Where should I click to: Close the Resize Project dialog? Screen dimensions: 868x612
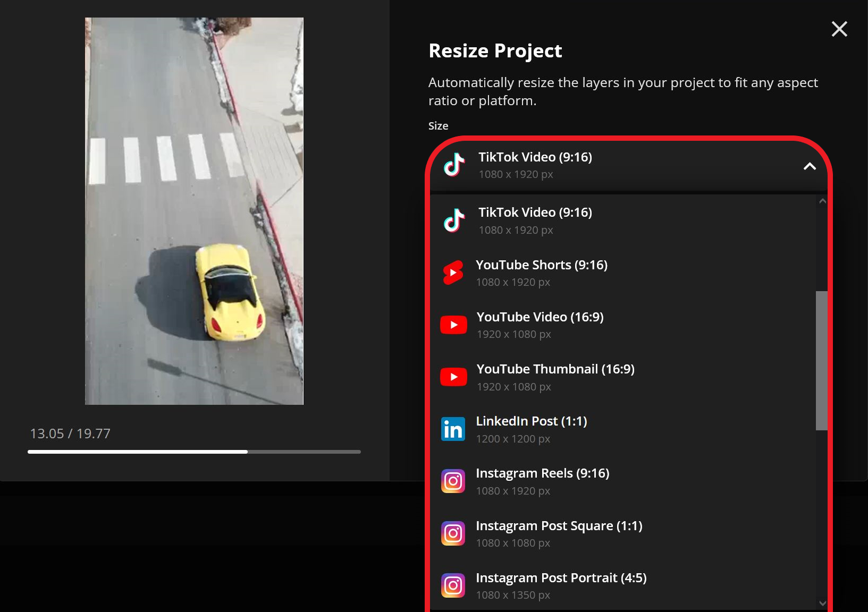(839, 29)
